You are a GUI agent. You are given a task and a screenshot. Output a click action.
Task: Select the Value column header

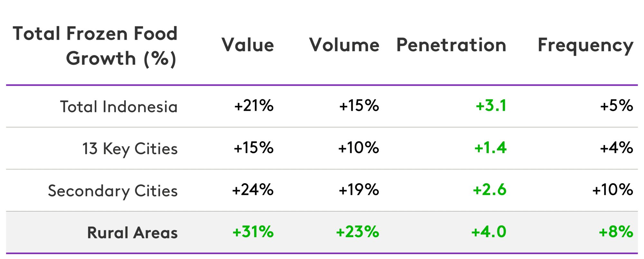point(248,45)
